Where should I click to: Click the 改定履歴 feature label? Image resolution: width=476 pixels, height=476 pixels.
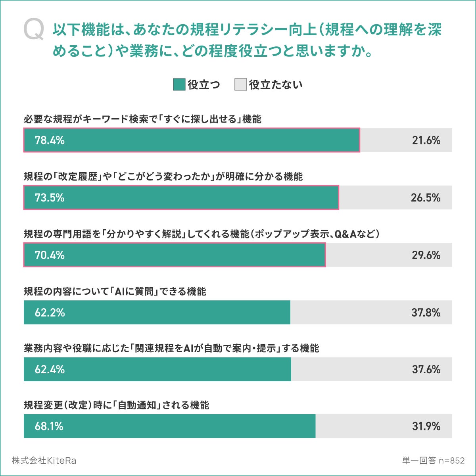pyautogui.click(x=163, y=176)
